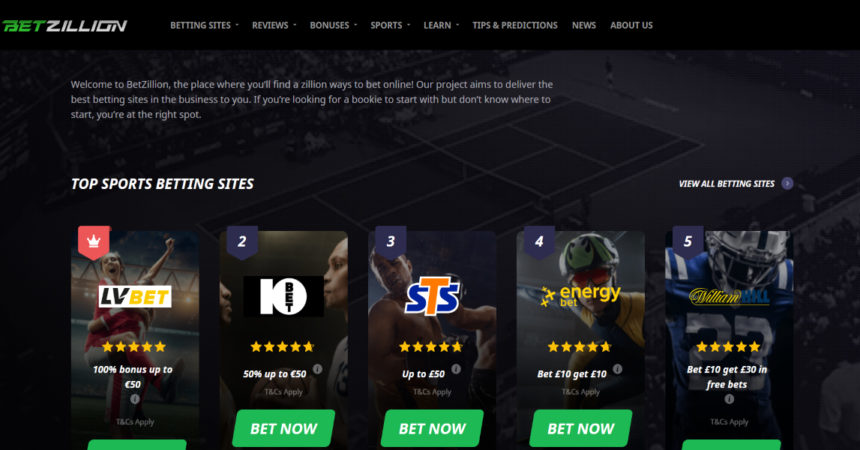Viewport: 860px width, 450px height.
Task: Click Bet Now under 10Bet
Action: (x=284, y=429)
